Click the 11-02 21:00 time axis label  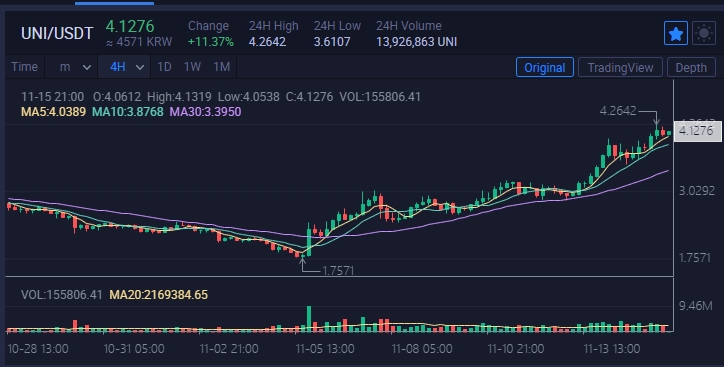pos(229,349)
